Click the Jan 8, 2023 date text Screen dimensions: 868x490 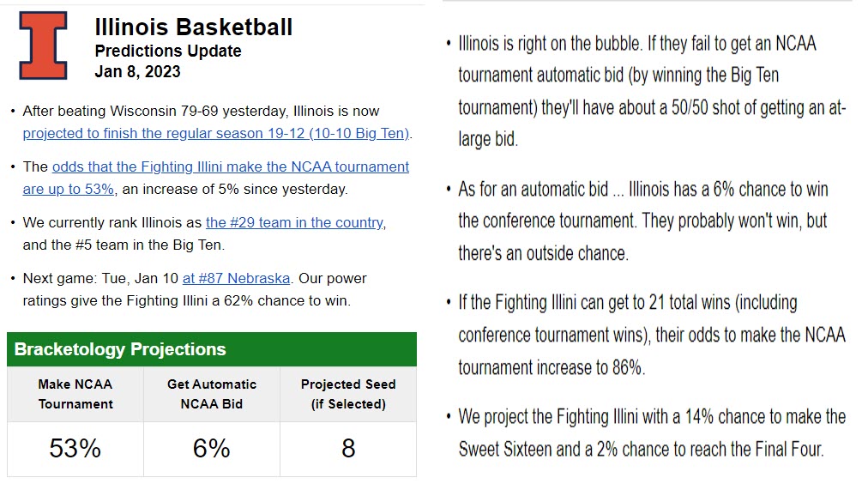coord(137,72)
